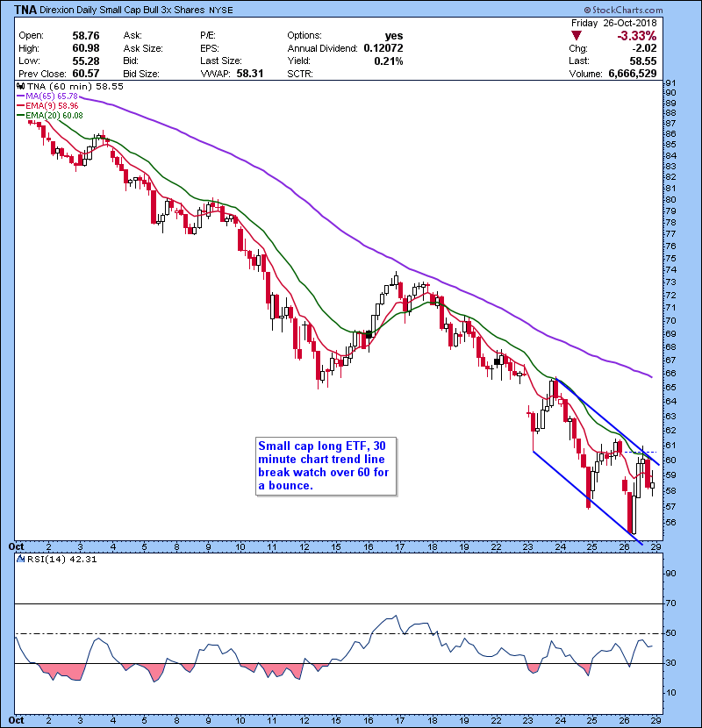Viewport: 702px width, 728px height.
Task: Click the red down-triangle change arrow
Action: point(577,36)
